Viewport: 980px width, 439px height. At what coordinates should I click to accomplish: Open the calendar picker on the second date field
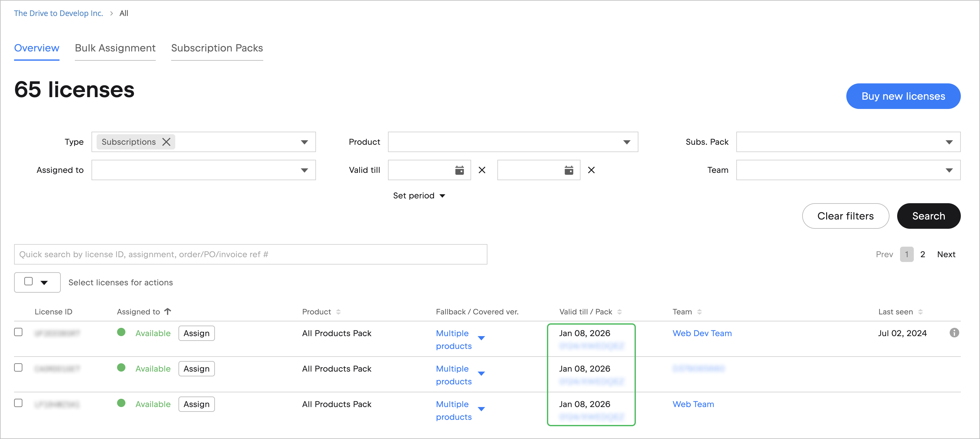568,170
